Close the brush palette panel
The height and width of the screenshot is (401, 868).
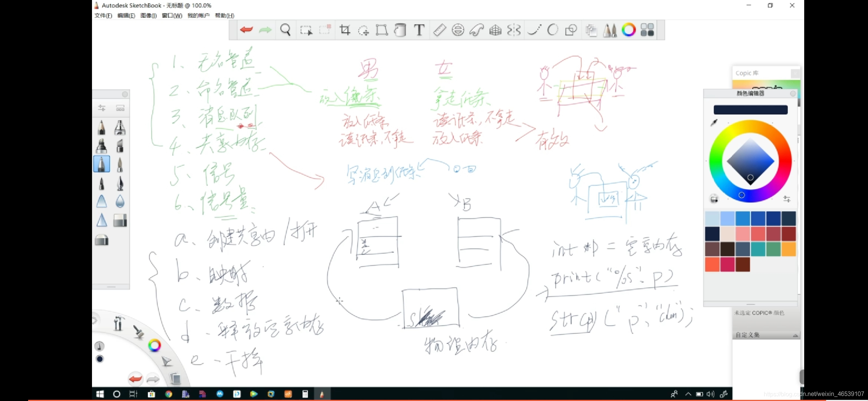tap(125, 94)
